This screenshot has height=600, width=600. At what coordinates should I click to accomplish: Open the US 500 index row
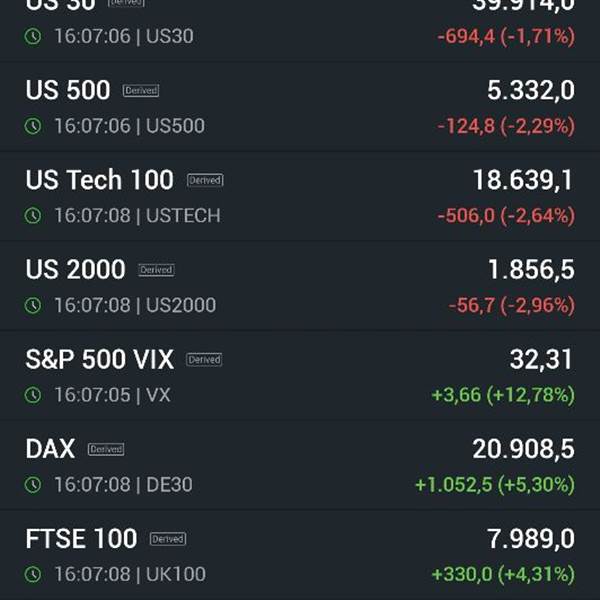pos(300,107)
